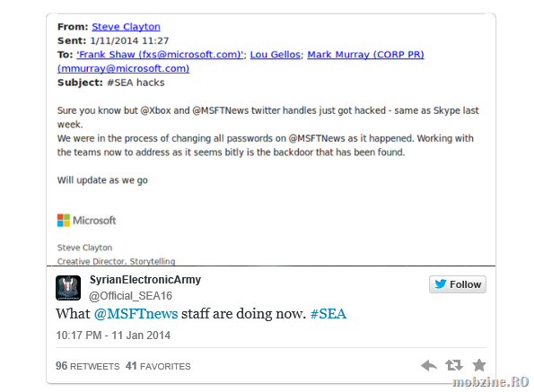This screenshot has height=392, width=534.
Task: Click the retweet icon
Action: coord(454,365)
